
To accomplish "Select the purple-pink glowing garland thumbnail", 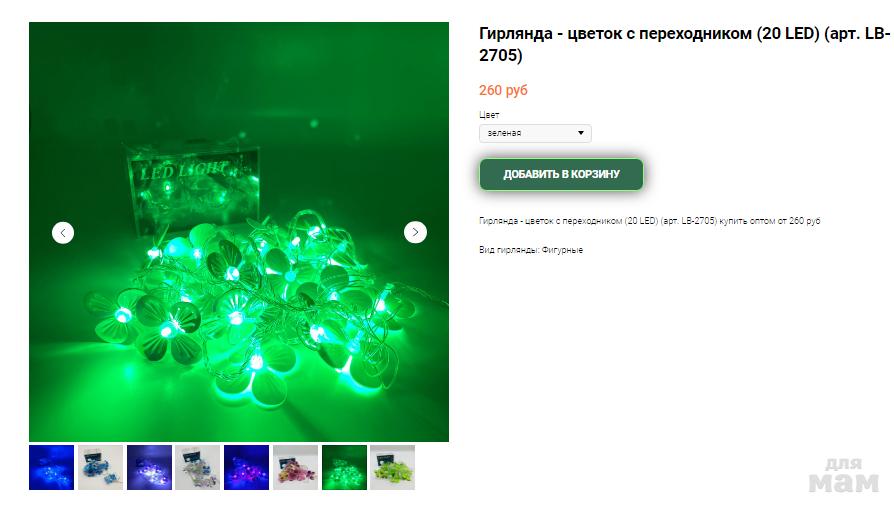I will click(x=246, y=468).
